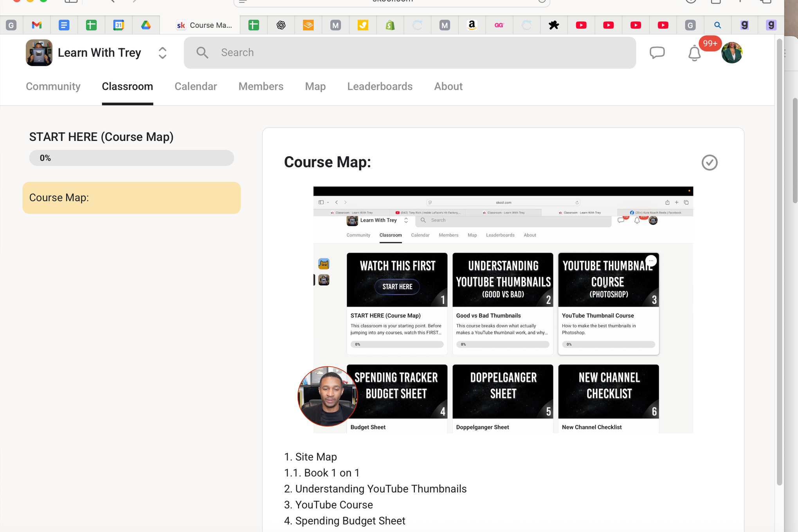
Task: Play the Course Map video thumbnail
Action: pos(503,310)
